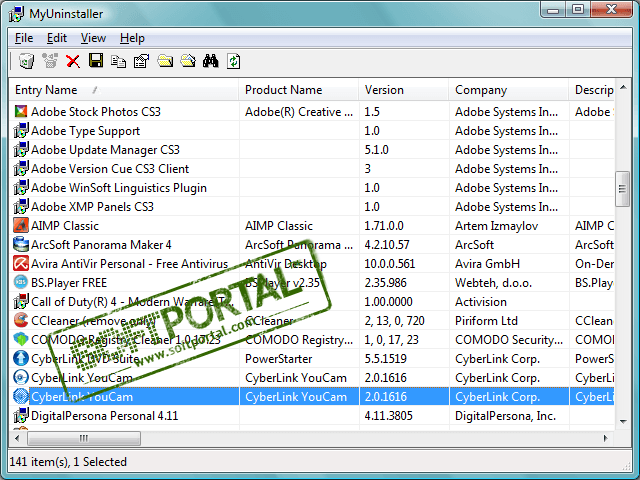
Task: Click the BS.Player FREE row icon
Action: tap(21, 282)
